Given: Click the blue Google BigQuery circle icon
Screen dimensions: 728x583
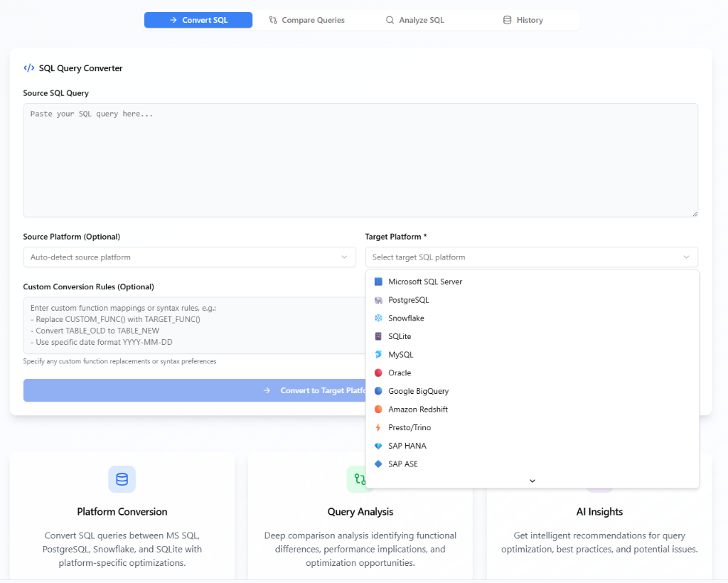Looking at the screenshot, I should coord(378,391).
